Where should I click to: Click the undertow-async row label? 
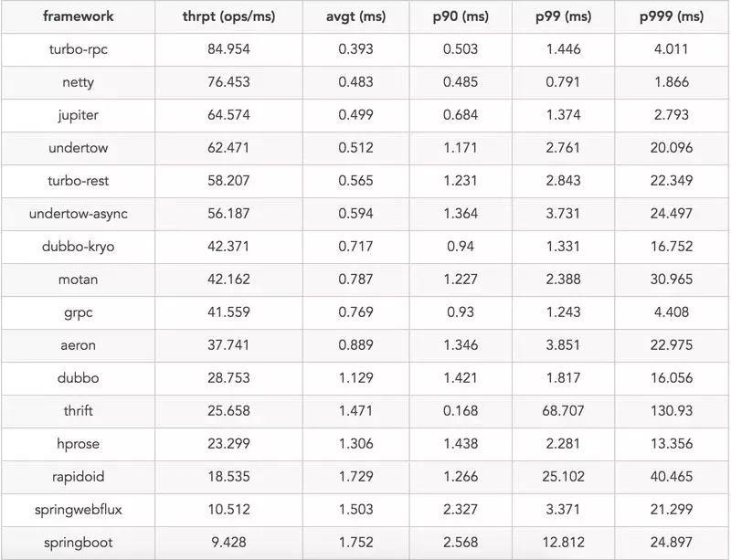click(79, 214)
